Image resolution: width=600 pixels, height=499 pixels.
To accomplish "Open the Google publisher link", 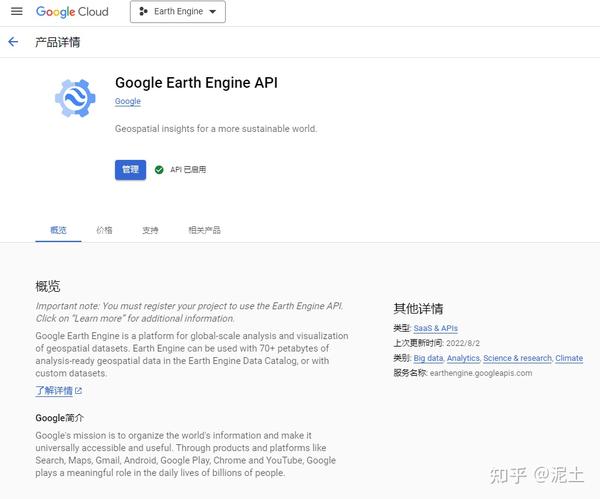I will (x=128, y=102).
